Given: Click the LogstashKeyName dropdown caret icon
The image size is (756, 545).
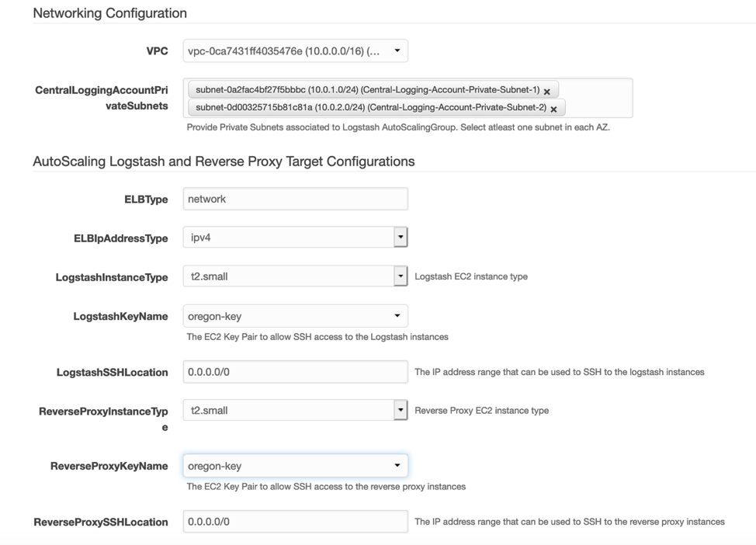Looking at the screenshot, I should [x=396, y=316].
